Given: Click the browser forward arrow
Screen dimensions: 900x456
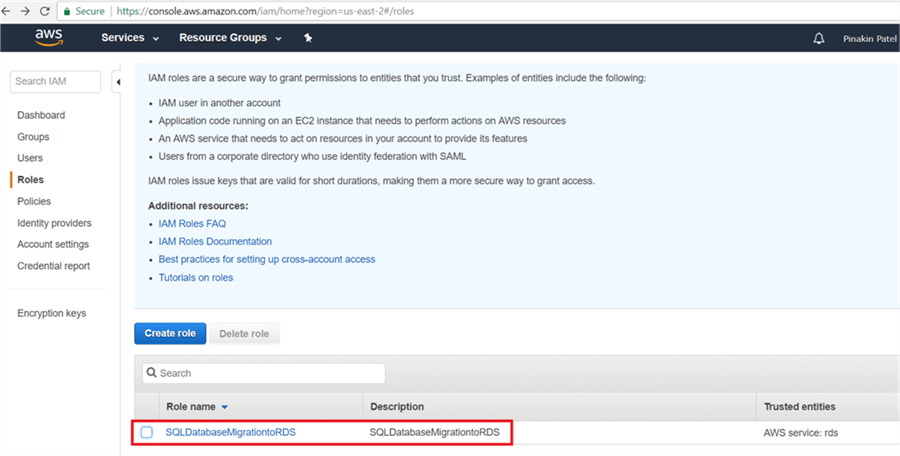Looking at the screenshot, I should point(25,11).
